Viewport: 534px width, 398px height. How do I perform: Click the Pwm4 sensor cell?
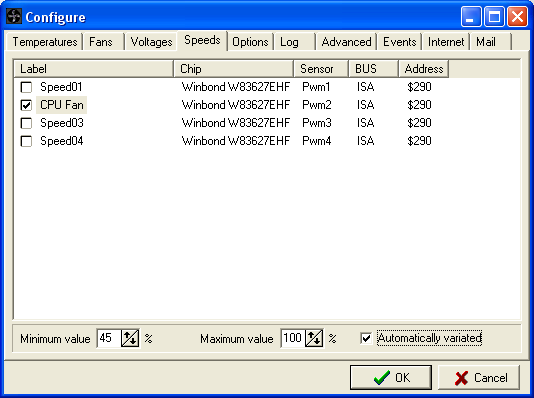point(317,141)
